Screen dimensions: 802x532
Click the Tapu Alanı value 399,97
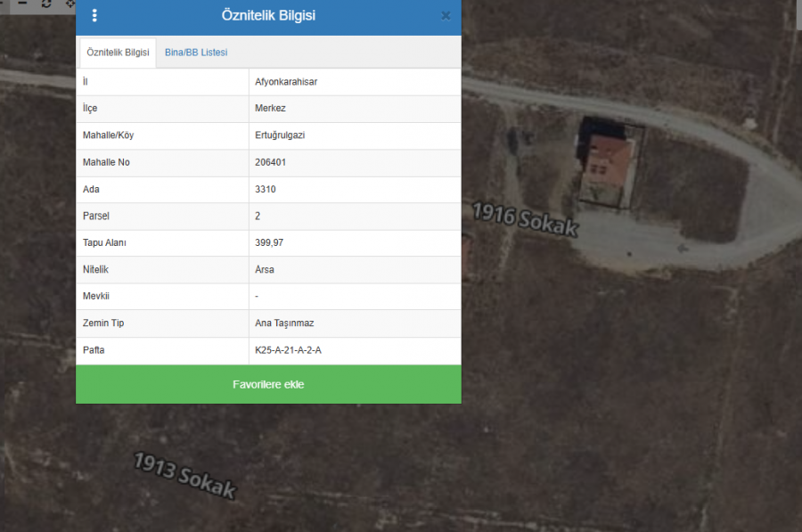click(269, 242)
